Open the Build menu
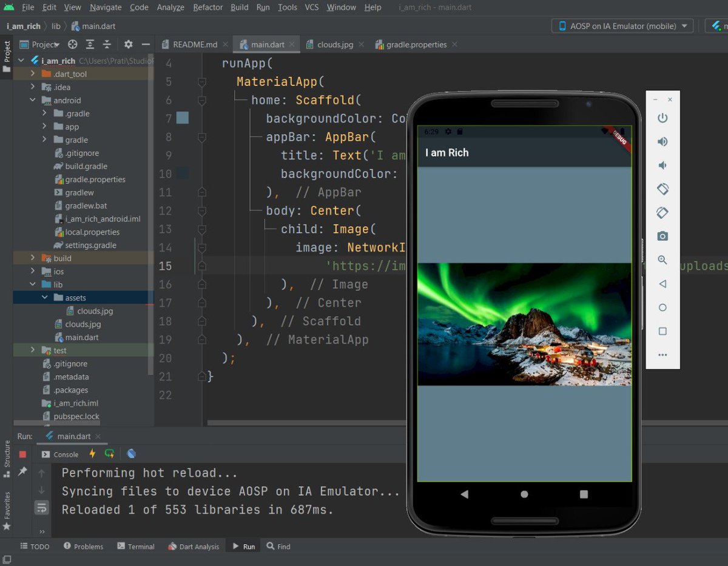 click(x=240, y=7)
